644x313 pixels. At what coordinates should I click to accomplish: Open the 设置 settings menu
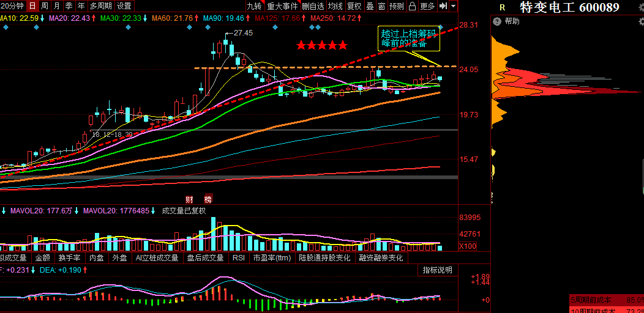click(124, 6)
